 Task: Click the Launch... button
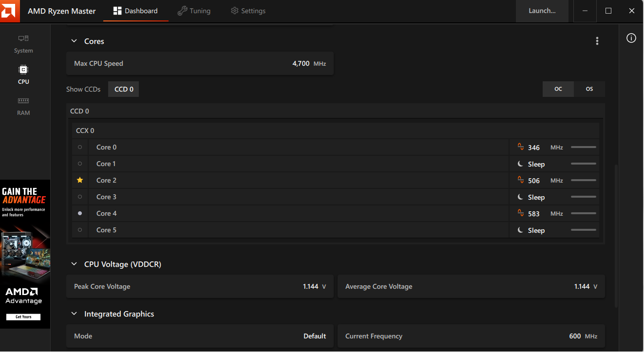[x=542, y=11]
